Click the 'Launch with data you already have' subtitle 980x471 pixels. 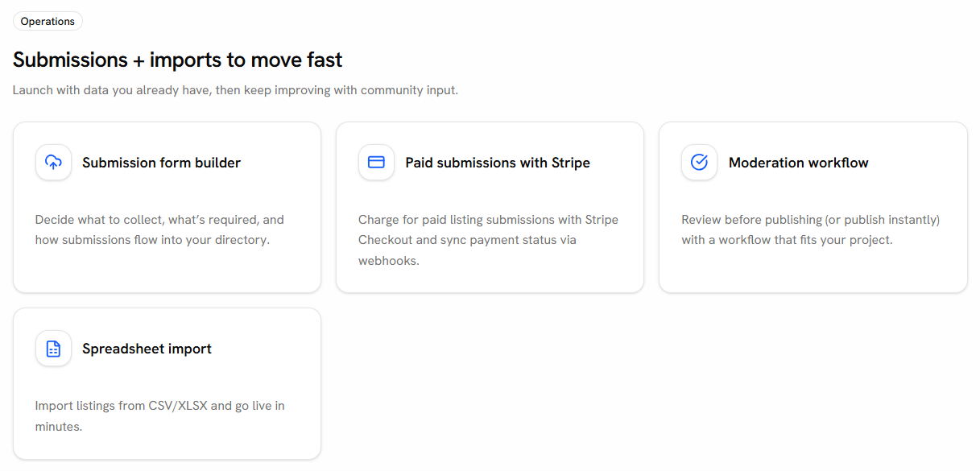235,90
